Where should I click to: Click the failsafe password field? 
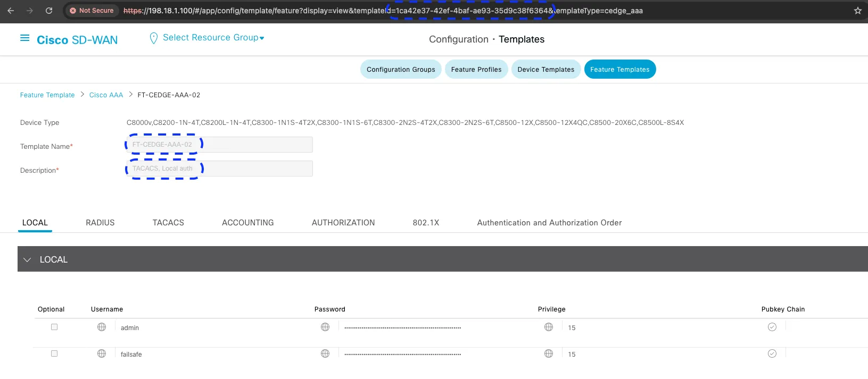click(x=402, y=355)
